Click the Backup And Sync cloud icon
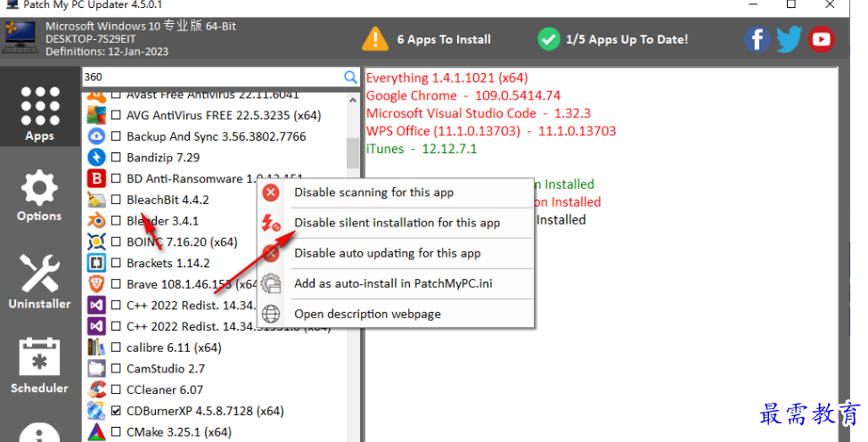The width and height of the screenshot is (868, 442). [96, 136]
